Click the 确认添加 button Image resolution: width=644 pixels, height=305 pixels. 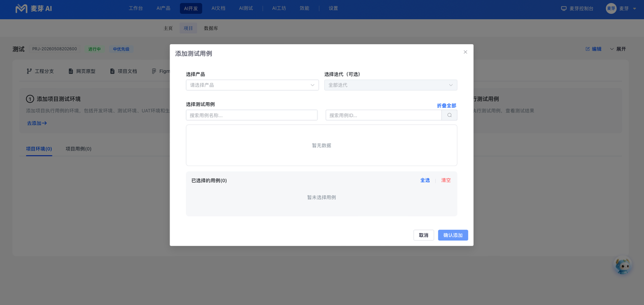click(x=453, y=235)
